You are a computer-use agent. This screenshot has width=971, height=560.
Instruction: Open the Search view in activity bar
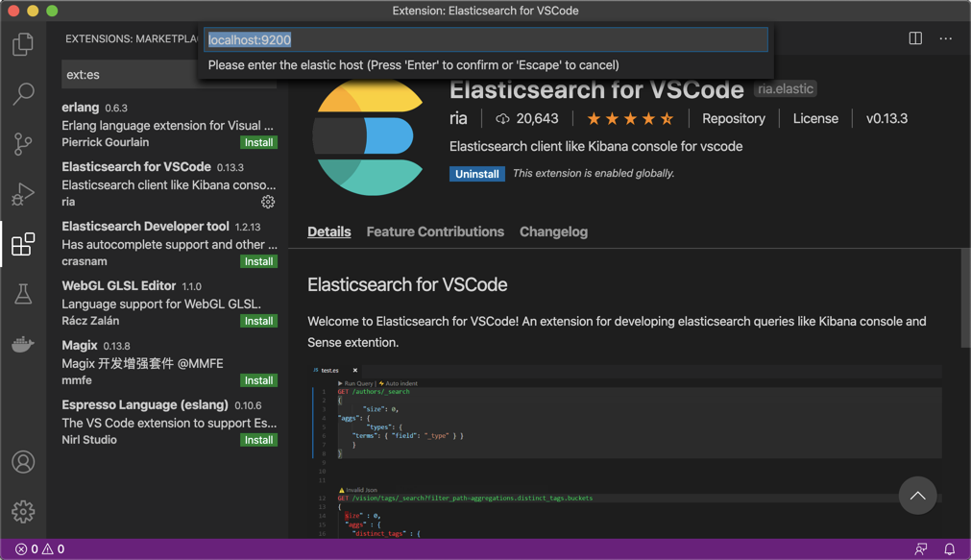pyautogui.click(x=23, y=94)
